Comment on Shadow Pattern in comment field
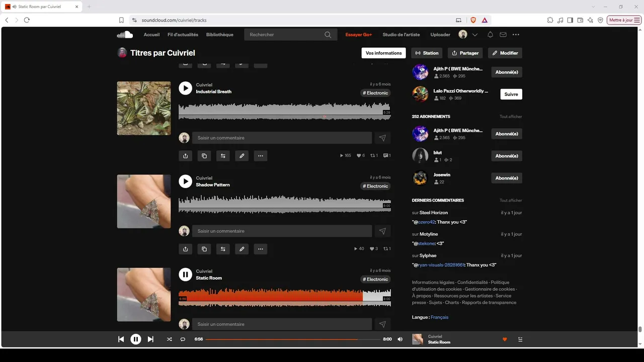 (282, 231)
